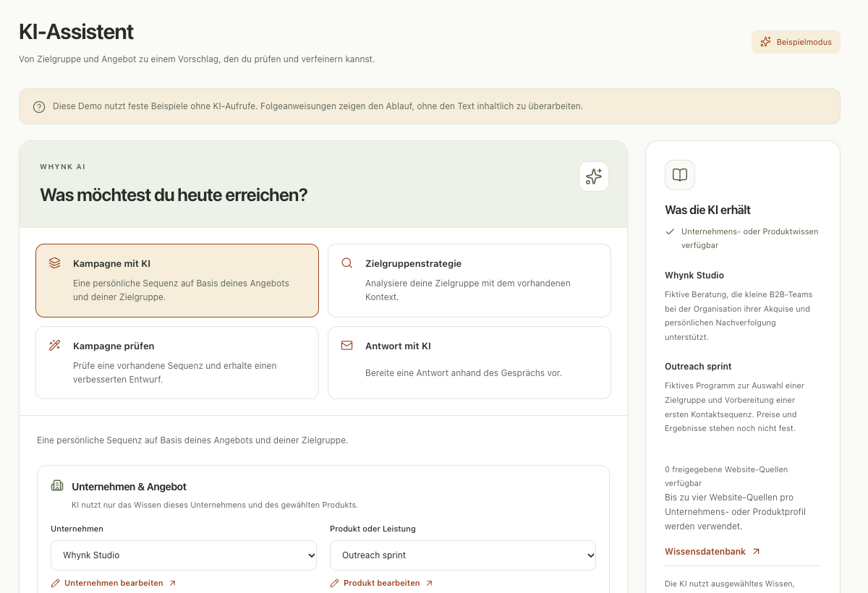Click the Outreach sprint heading in the sidebar
The image size is (868, 593).
pyautogui.click(x=698, y=367)
